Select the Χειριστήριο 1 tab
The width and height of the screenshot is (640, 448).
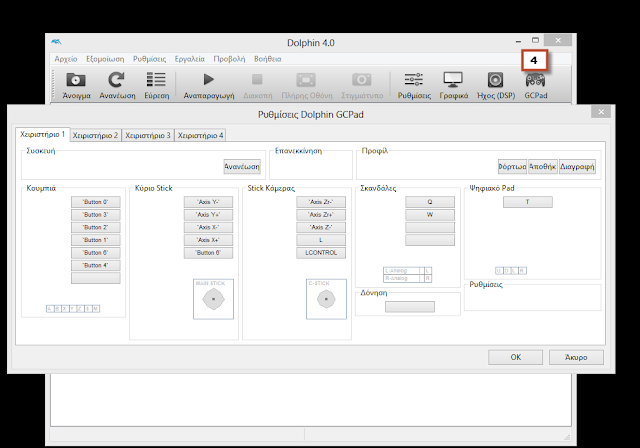pos(42,134)
